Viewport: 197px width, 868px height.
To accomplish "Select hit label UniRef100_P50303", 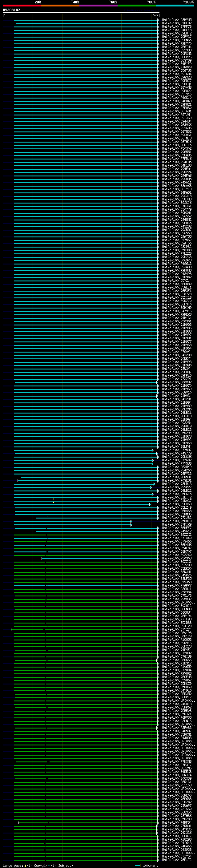I will [x=177, y=558].
